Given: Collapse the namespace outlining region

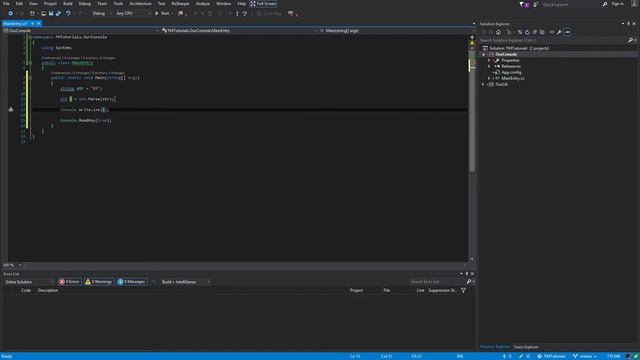Looking at the screenshot, I should 30,37.
